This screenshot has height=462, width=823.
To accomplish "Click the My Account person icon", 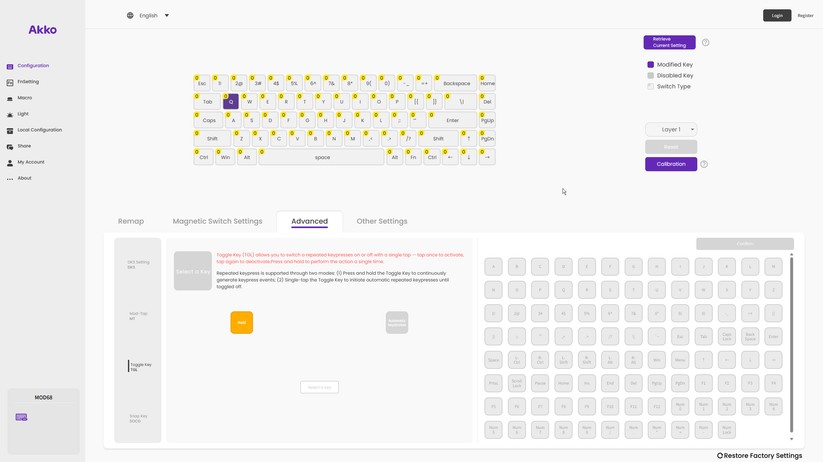I will (x=10, y=162).
